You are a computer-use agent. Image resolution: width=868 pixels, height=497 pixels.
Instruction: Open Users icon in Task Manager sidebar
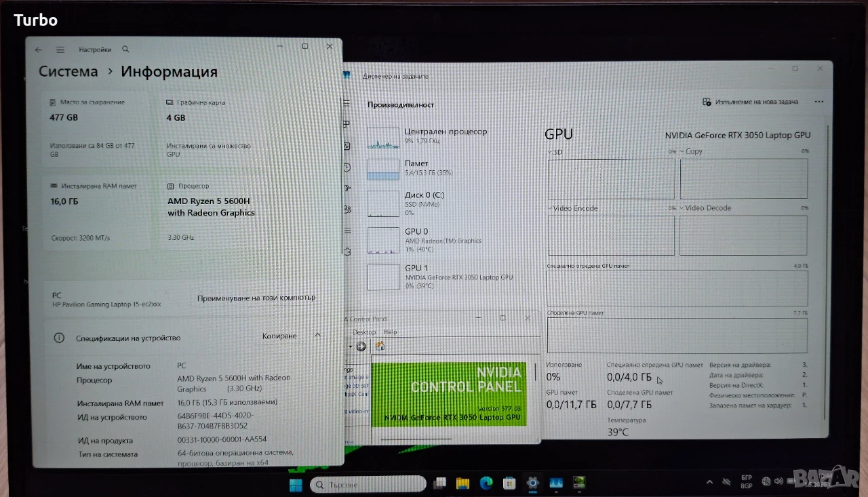(347, 209)
